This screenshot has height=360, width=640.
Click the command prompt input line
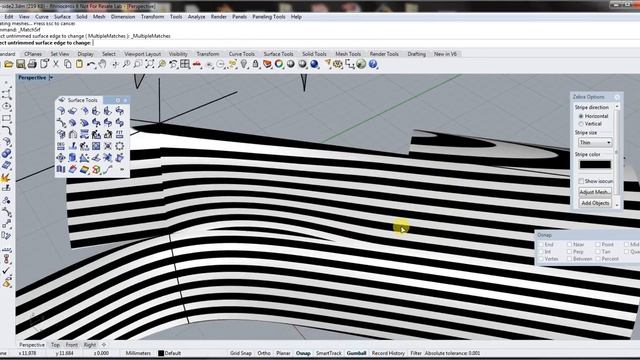320,42
